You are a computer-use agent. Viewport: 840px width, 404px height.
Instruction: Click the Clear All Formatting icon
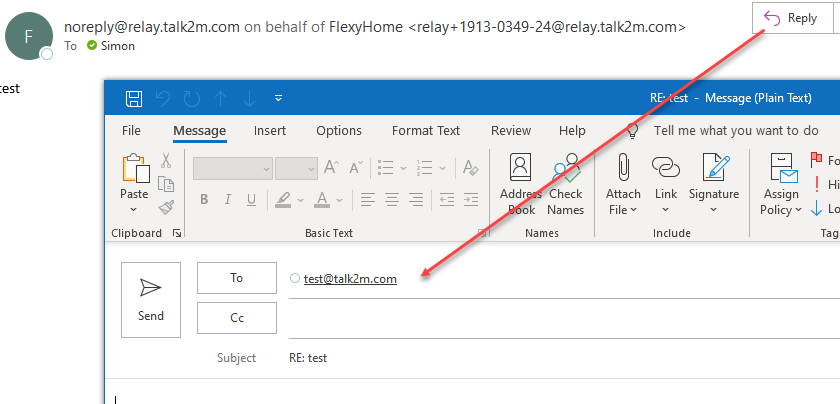click(x=470, y=168)
